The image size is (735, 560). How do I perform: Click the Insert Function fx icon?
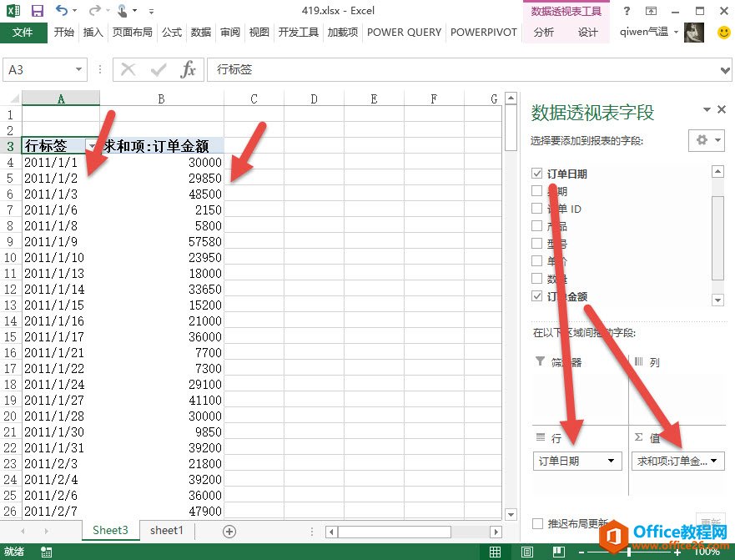[x=189, y=70]
